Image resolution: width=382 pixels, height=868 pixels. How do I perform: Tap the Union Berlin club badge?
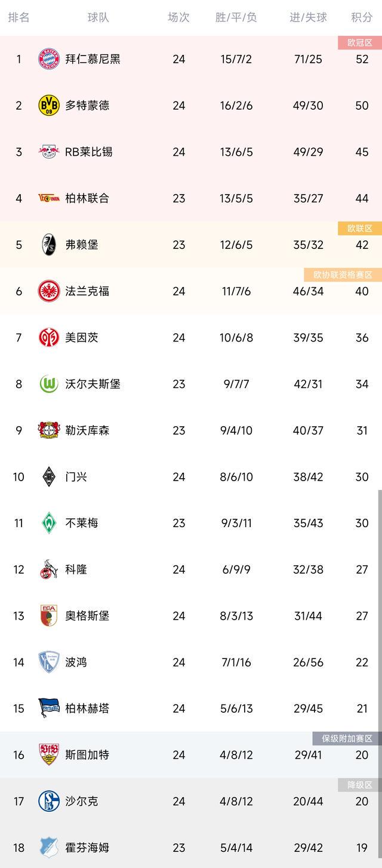(x=49, y=198)
